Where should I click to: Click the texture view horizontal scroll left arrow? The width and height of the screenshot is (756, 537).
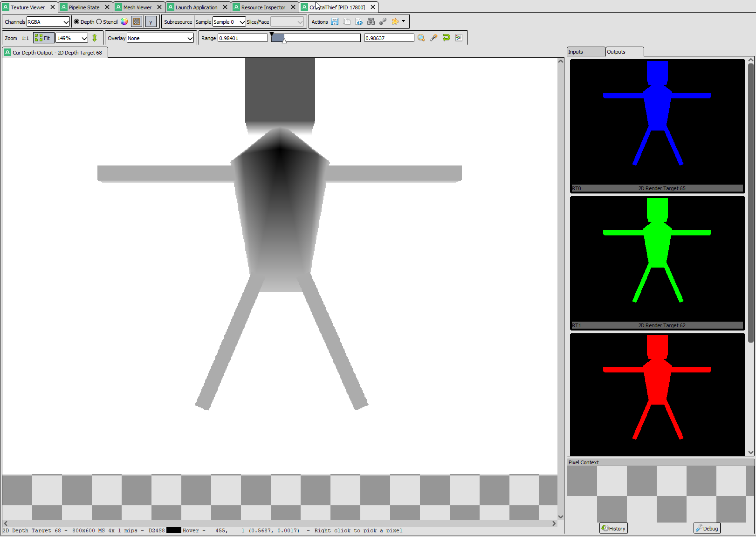(6, 523)
